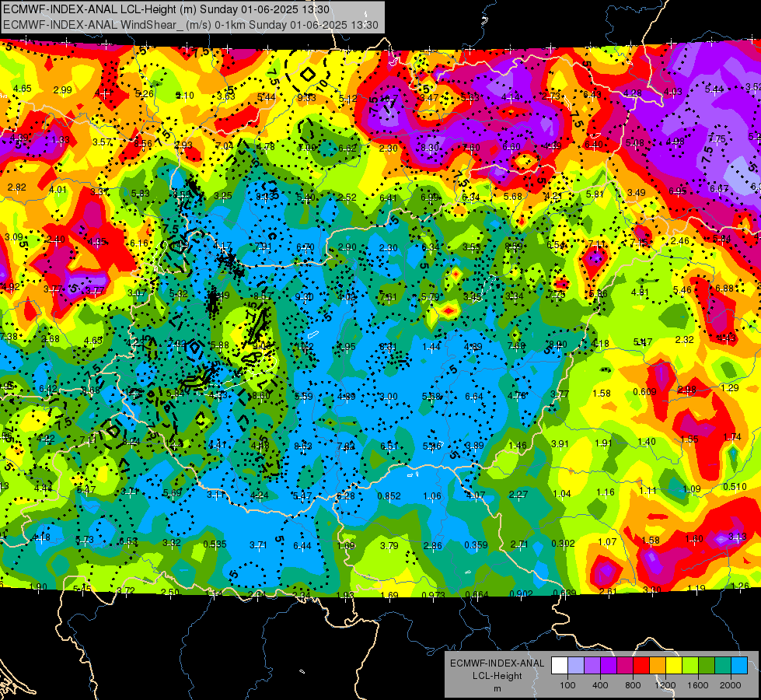Click the teal legend color swatch
This screenshot has width=761, height=700.
[x=723, y=666]
